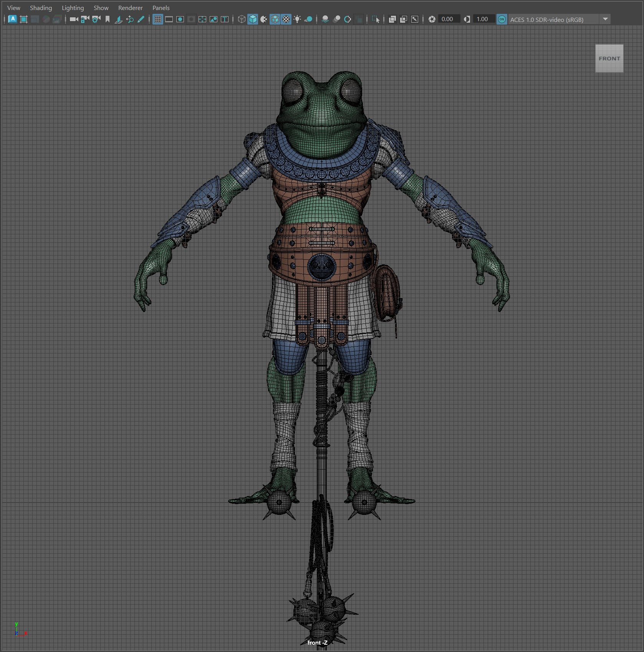Click the front -Z camera label
Screen dimensions: 644x652
point(318,642)
